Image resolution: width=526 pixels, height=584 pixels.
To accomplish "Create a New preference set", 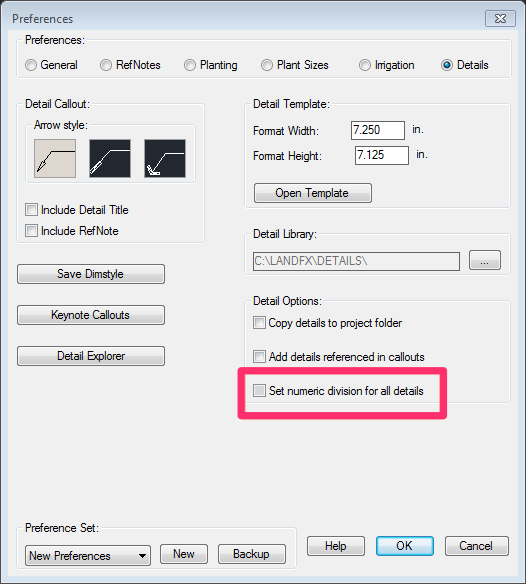I will pyautogui.click(x=184, y=554).
